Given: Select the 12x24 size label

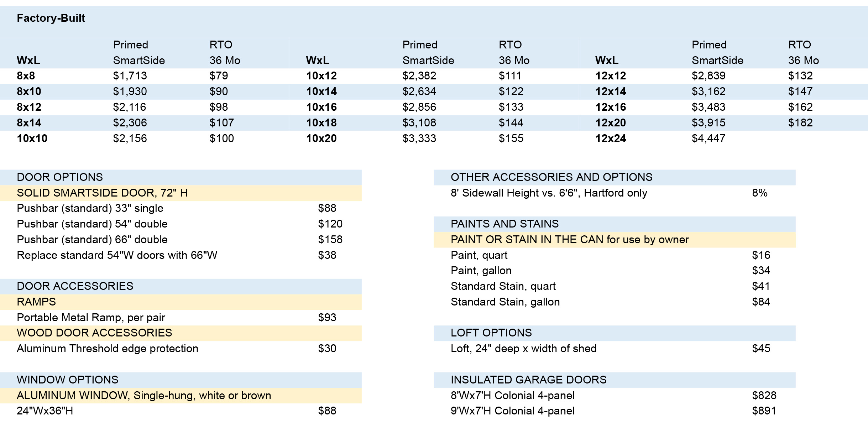Looking at the screenshot, I should (611, 139).
